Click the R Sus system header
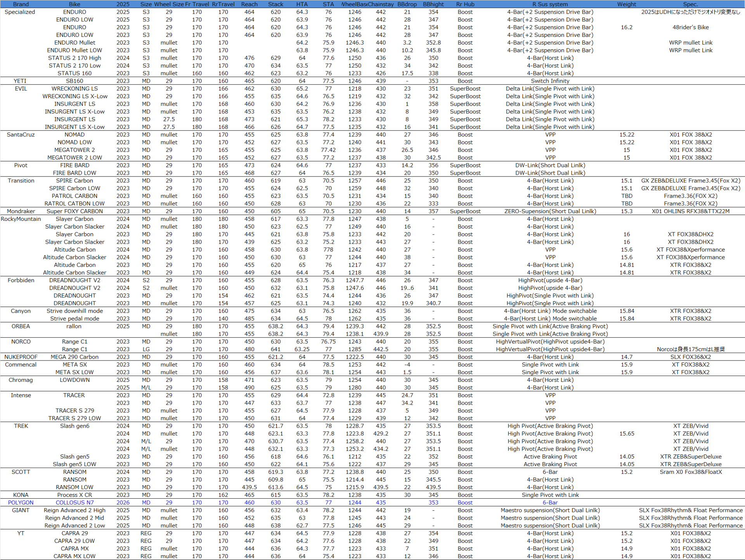The image size is (745, 560). pyautogui.click(x=550, y=4)
